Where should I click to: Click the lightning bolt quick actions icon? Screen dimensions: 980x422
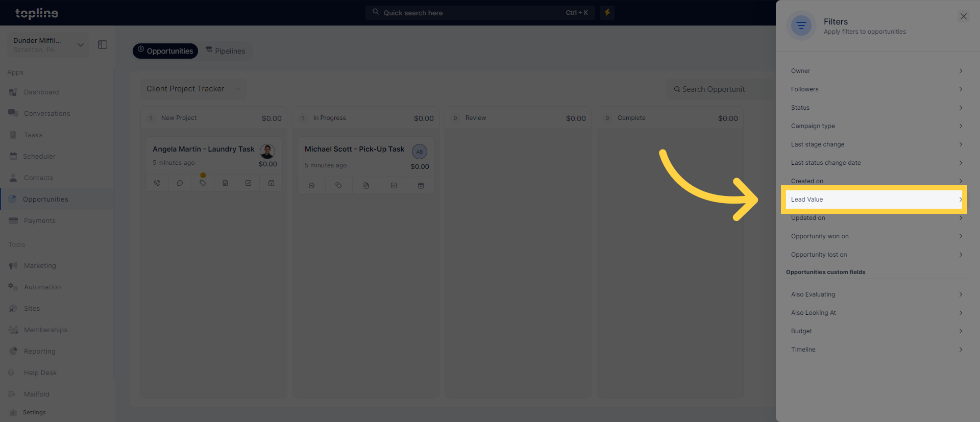tap(607, 12)
